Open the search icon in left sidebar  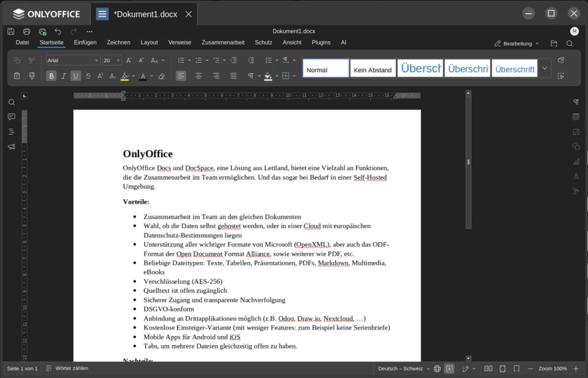(11, 102)
